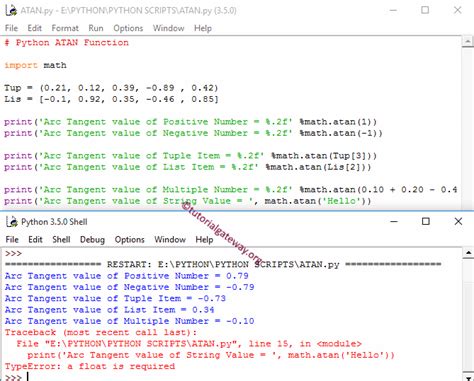Maximize the Python 3.5.0 Shell window
The width and height of the screenshot is (474, 381).
(426, 221)
